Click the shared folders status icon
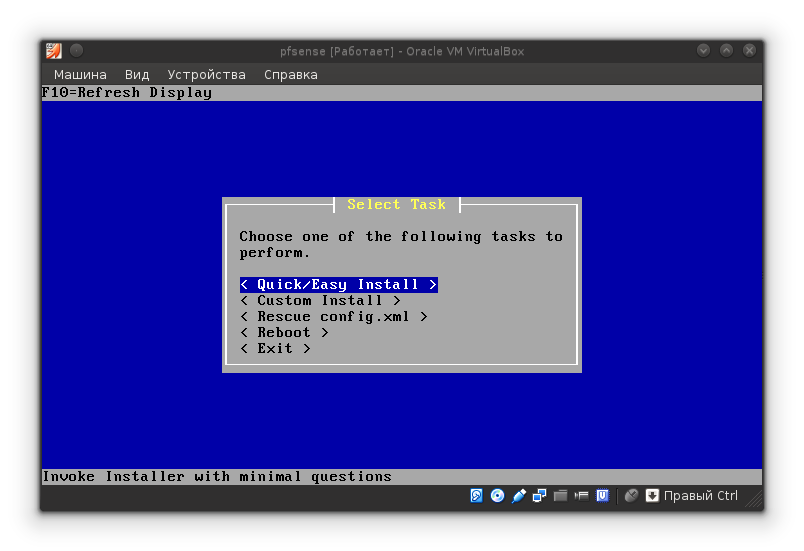This screenshot has height=551, width=804. point(560,496)
